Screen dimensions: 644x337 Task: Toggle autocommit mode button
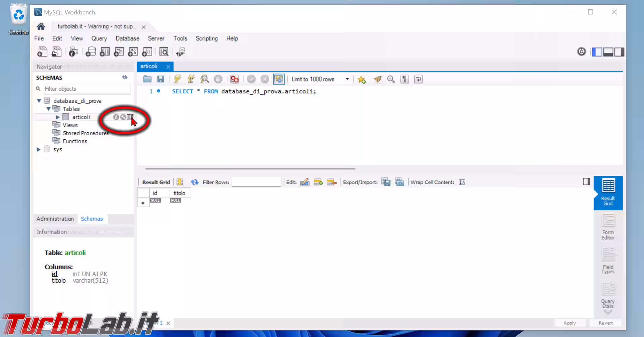pyautogui.click(x=279, y=79)
